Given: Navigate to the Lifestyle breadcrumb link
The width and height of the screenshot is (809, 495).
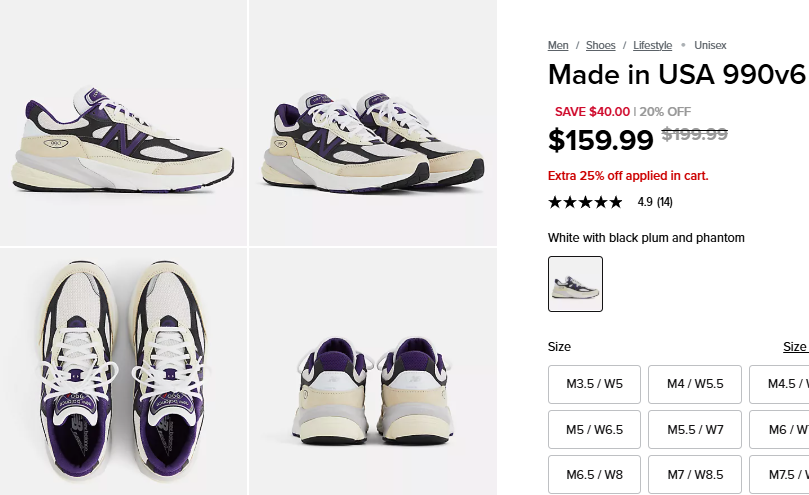Looking at the screenshot, I should pyautogui.click(x=652, y=45).
